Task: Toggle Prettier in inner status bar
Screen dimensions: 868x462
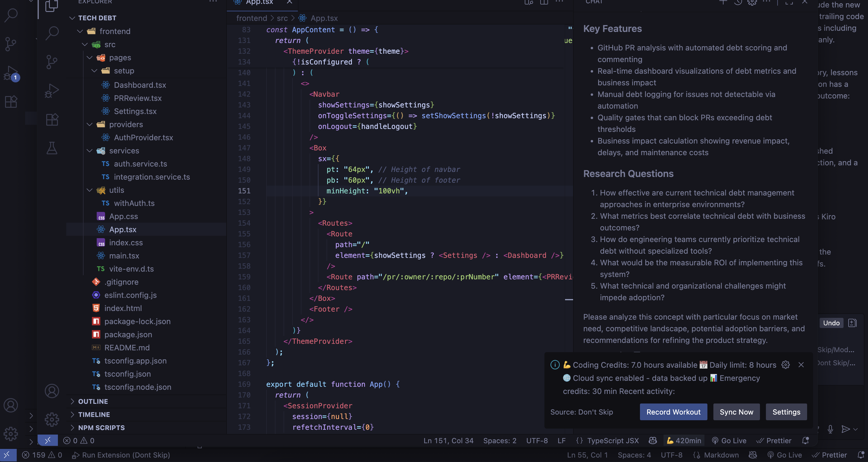Action: (774, 441)
